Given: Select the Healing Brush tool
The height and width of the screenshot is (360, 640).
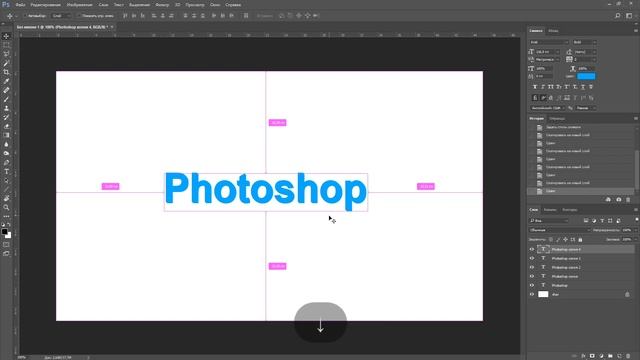Looking at the screenshot, I should click(x=6, y=90).
